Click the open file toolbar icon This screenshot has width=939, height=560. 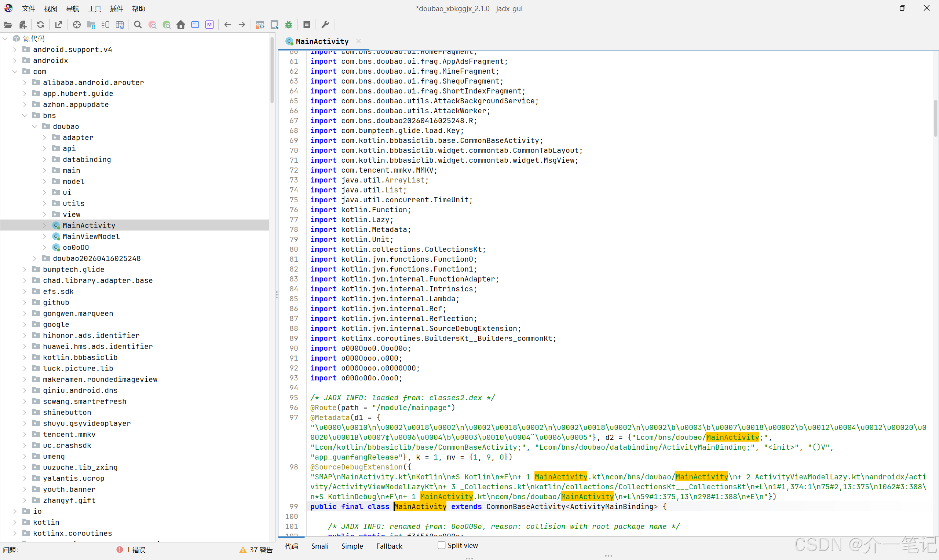(x=8, y=25)
